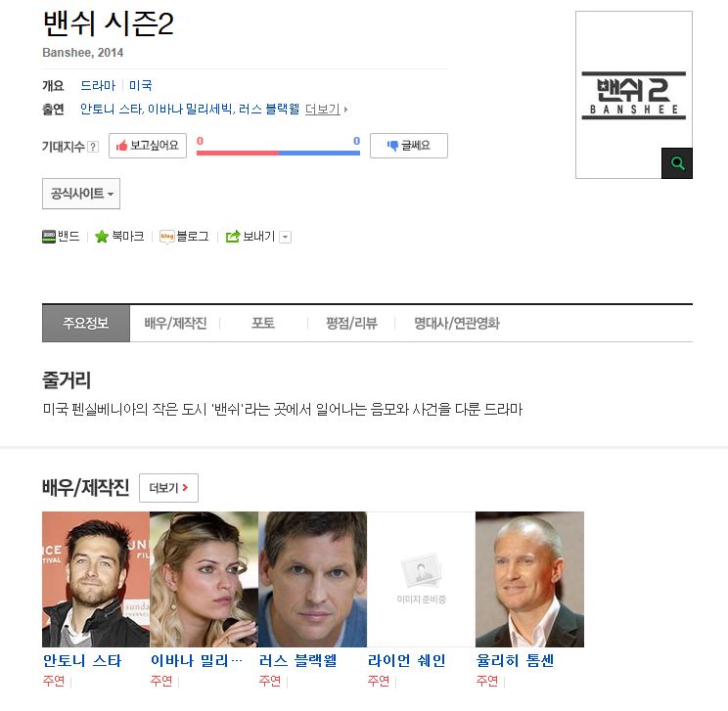The width and height of the screenshot is (728, 711).
Task: Open the 평점/리뷰 tab
Action: pyautogui.click(x=351, y=323)
